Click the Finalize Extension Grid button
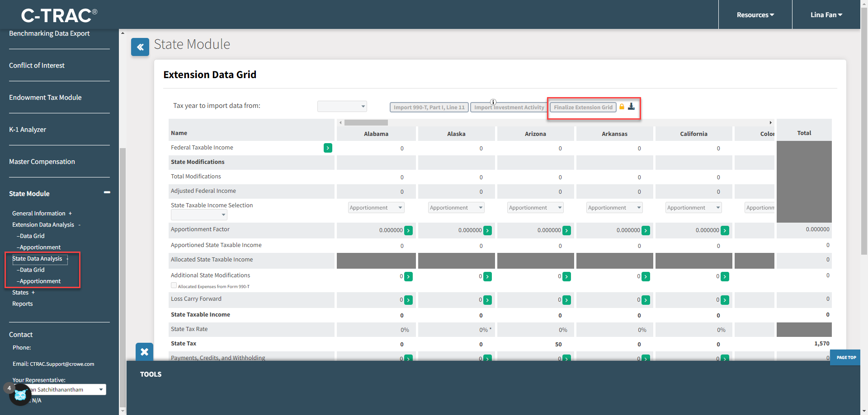868x415 pixels. pos(583,107)
